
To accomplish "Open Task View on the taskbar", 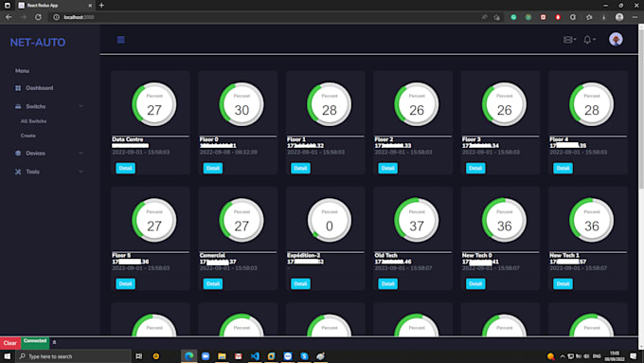I will [139, 356].
